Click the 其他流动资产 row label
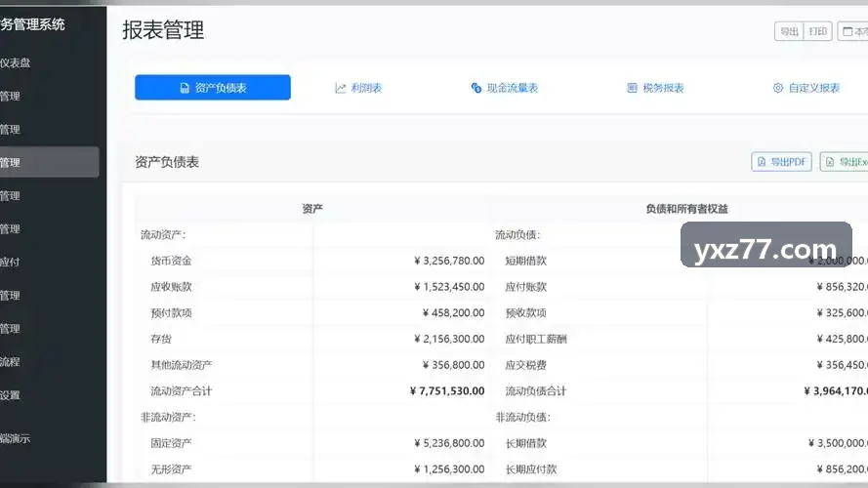Viewport: 868px width, 488px height. pos(182,365)
